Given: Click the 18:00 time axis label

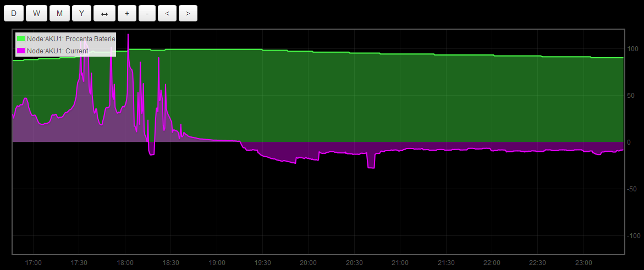Looking at the screenshot, I should point(125,263).
